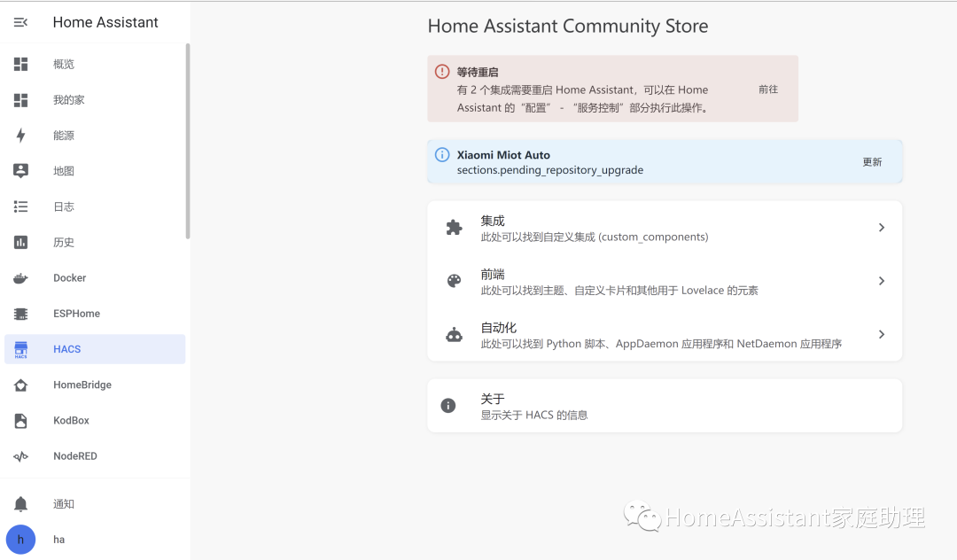The width and height of the screenshot is (957, 560).
Task: Open the 集成 section chevron
Action: (x=882, y=228)
